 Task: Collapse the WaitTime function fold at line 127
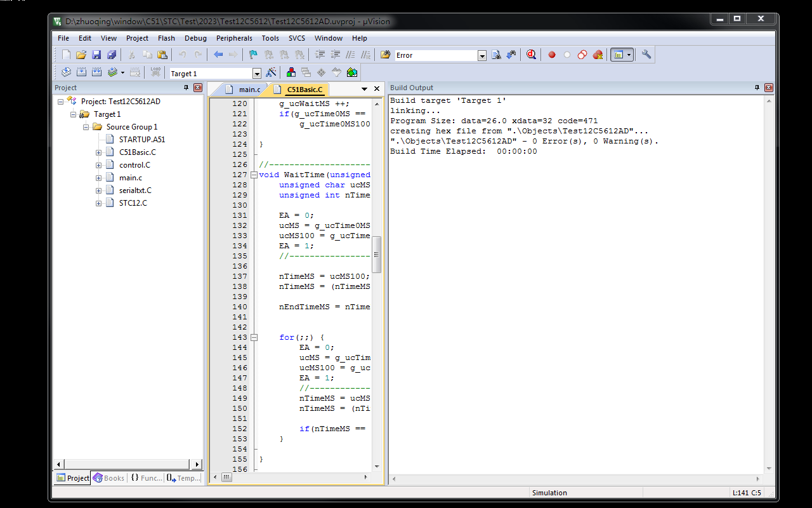pyautogui.click(x=254, y=175)
